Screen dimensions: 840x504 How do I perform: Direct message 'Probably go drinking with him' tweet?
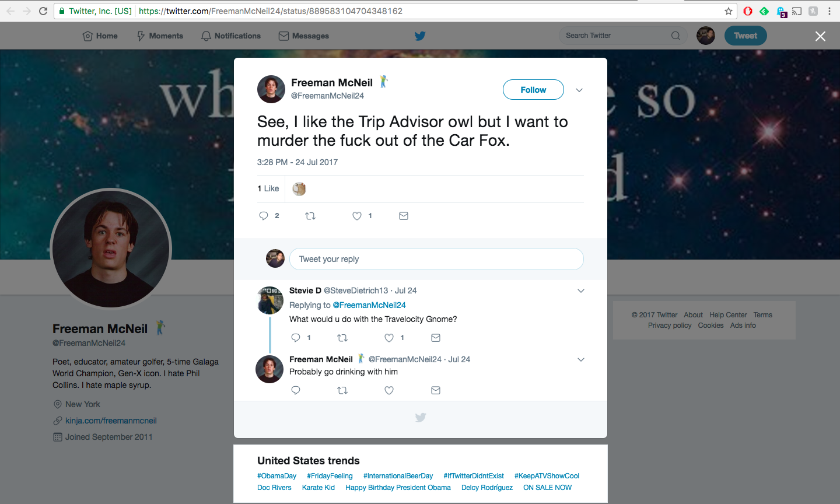tap(436, 390)
